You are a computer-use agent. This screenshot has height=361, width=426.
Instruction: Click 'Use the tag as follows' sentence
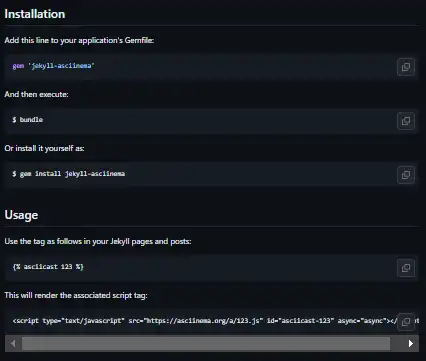[98, 241]
